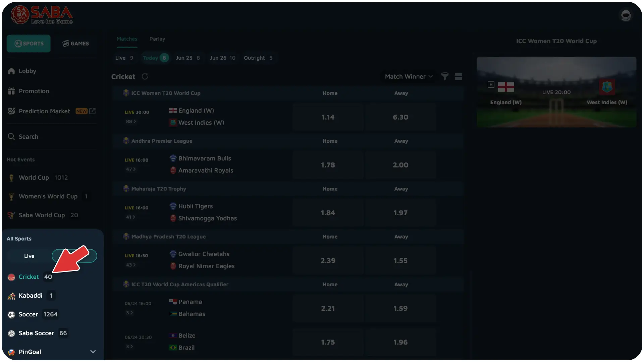Bet on Panama odds 2.21
This screenshot has width=644, height=362.
coord(328,309)
